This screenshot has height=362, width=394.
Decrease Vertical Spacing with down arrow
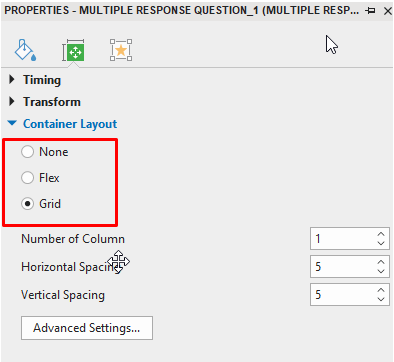(x=381, y=299)
